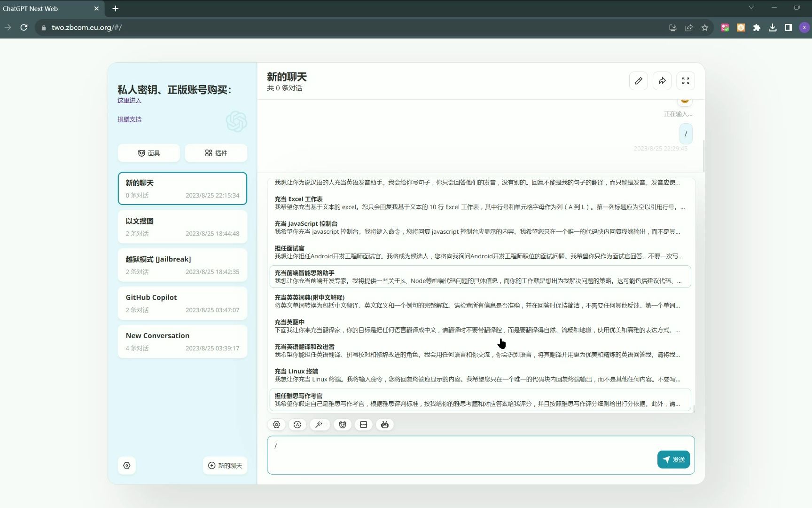
Task: Open prompt shortcuts magic wand icon
Action: tap(319, 425)
